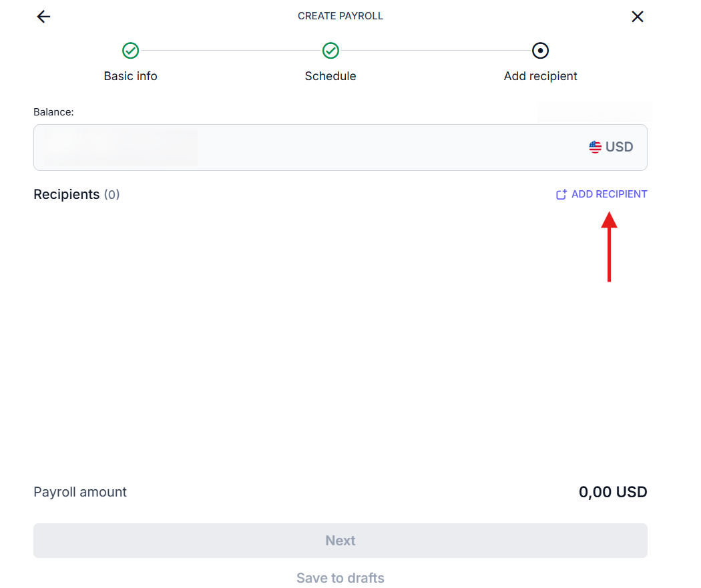Click the add recipient plus icon
Image resolution: width=701 pixels, height=588 pixels.
[x=561, y=194]
